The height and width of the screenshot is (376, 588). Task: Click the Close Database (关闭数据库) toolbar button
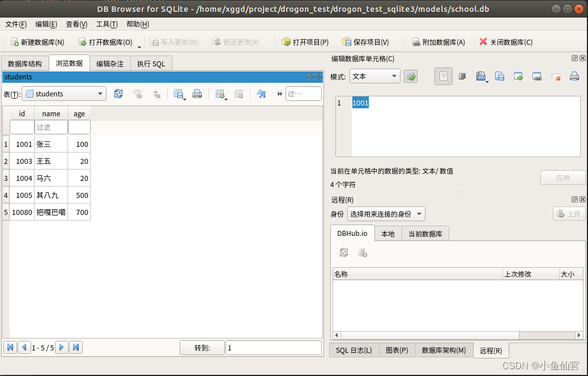pos(506,42)
